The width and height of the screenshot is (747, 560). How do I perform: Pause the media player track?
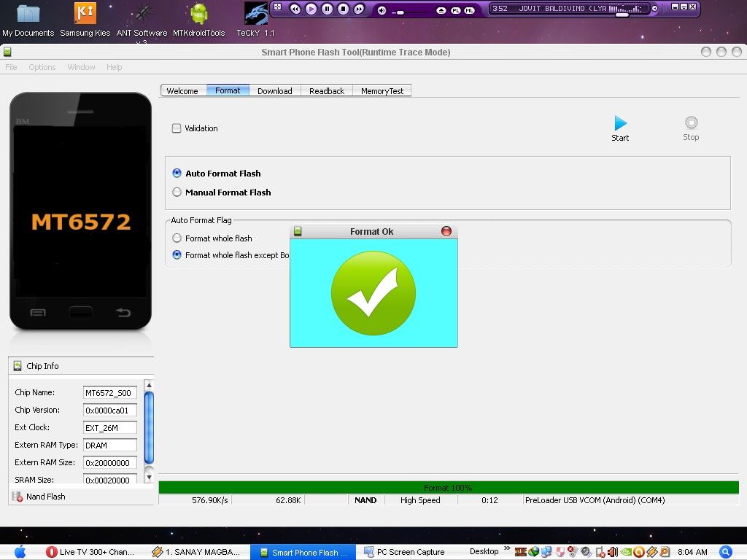coord(327,9)
